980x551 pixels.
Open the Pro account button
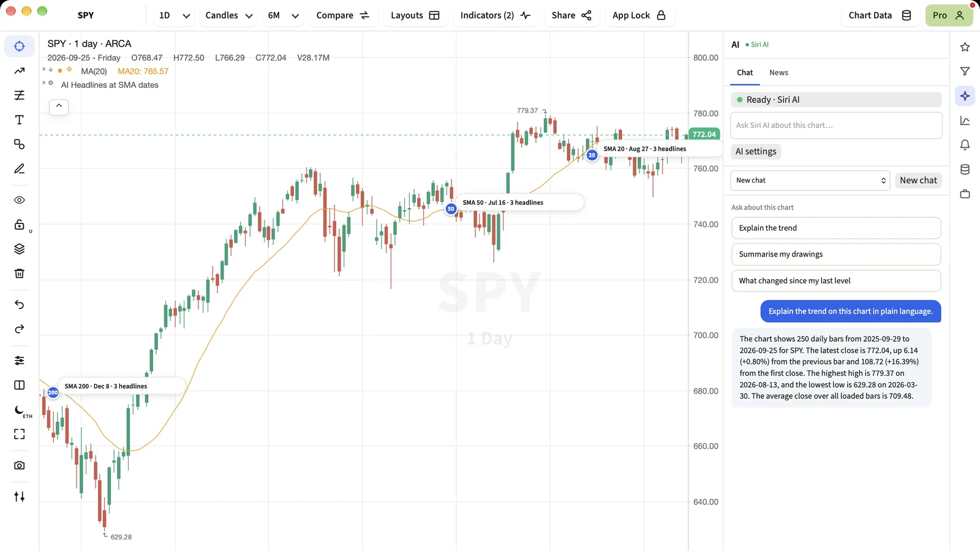coord(949,15)
